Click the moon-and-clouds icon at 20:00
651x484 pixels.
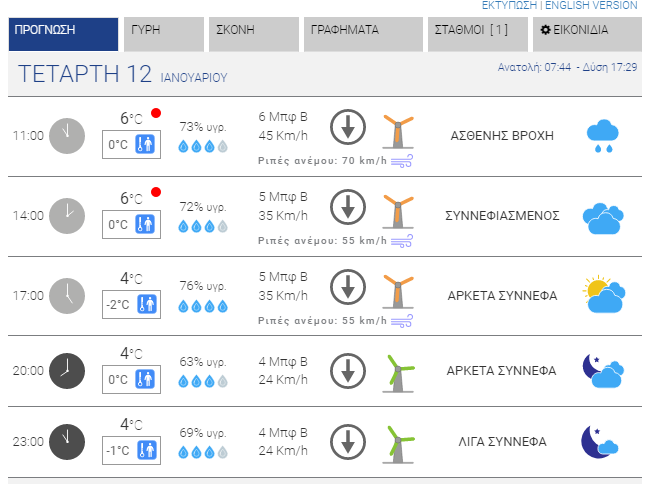click(603, 370)
